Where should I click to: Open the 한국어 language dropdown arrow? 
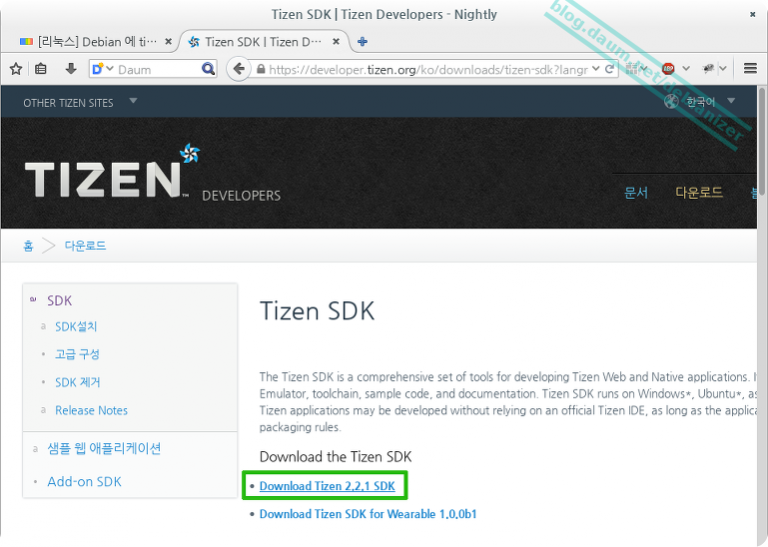(731, 101)
